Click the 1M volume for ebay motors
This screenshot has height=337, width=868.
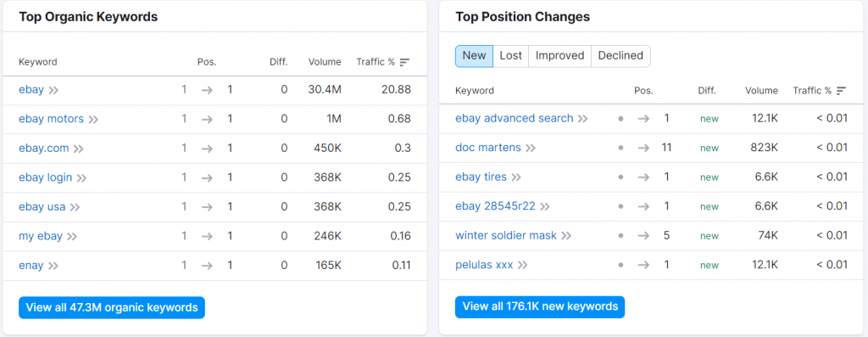tap(333, 119)
